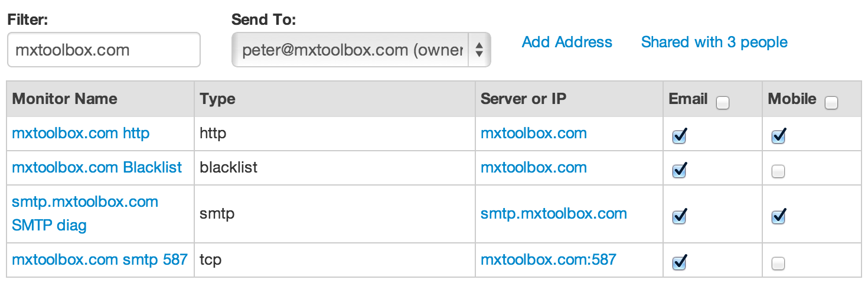The height and width of the screenshot is (286, 868).
Task: Open the Shared with 3 people link
Action: pos(714,42)
